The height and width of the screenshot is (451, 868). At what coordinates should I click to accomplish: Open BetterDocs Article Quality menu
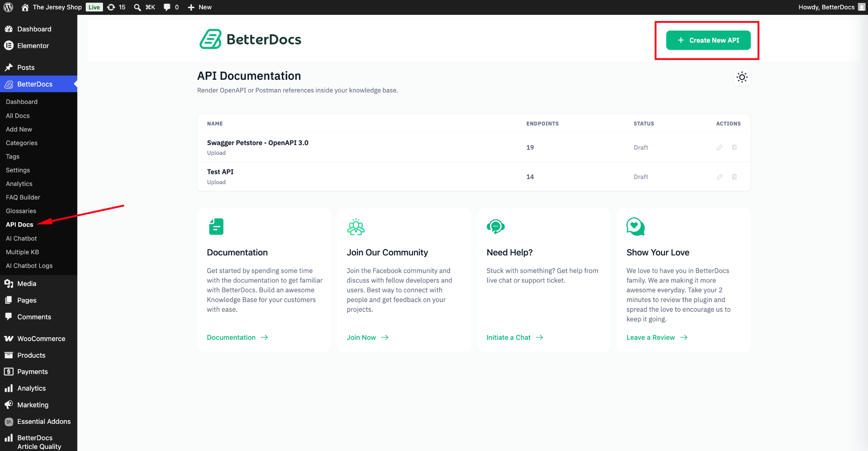click(39, 442)
